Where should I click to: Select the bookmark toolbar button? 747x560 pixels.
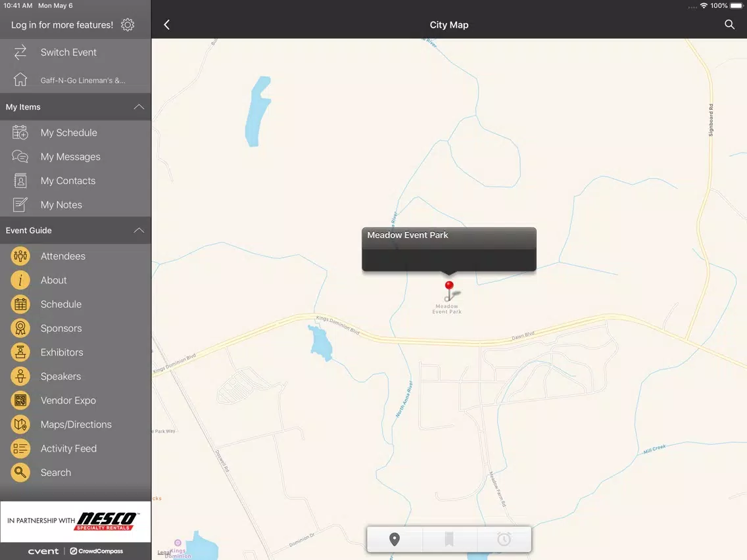(x=448, y=539)
